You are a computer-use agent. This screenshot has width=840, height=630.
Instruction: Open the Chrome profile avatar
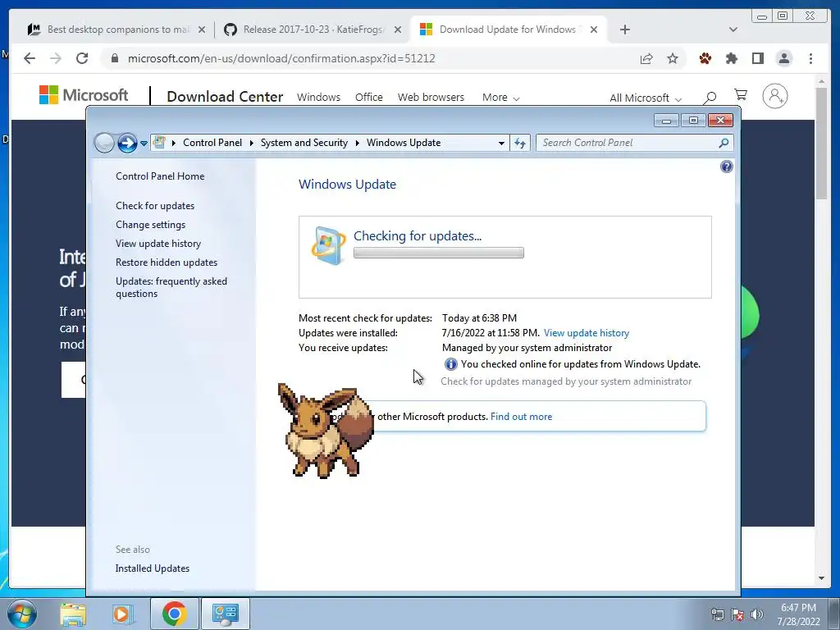coord(783,58)
